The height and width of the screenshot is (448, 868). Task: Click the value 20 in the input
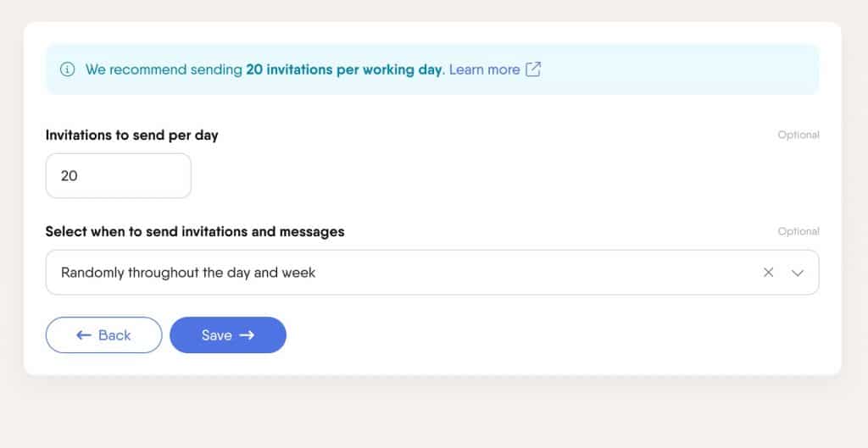pyautogui.click(x=70, y=176)
